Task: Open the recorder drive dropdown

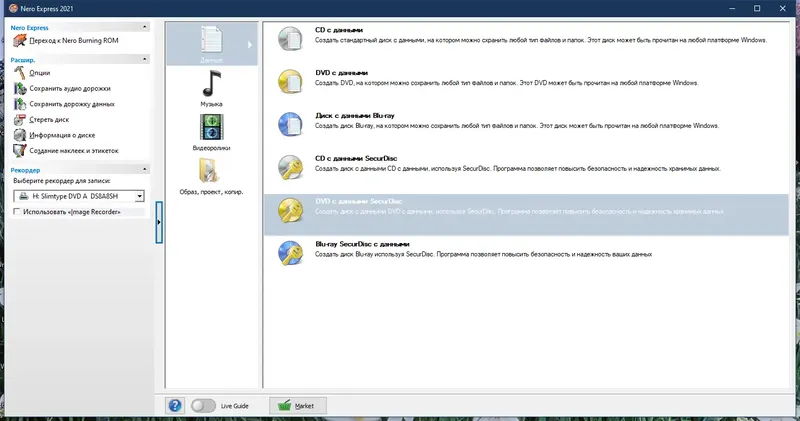Action: pos(139,196)
